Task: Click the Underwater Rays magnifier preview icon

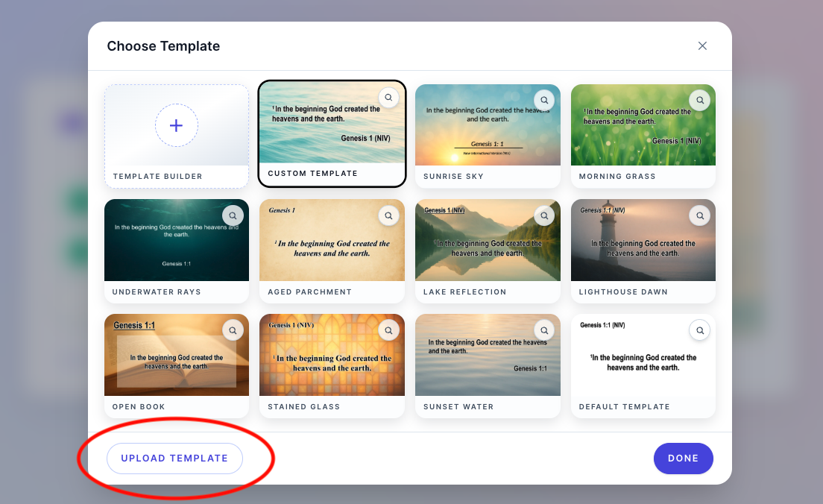Action: pos(233,215)
